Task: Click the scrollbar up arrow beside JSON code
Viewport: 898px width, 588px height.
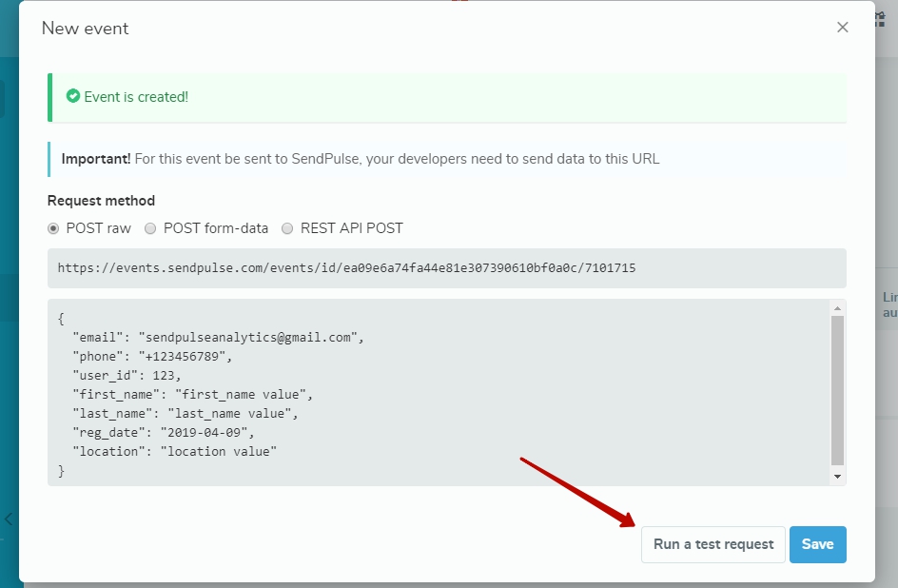Action: pos(838,306)
